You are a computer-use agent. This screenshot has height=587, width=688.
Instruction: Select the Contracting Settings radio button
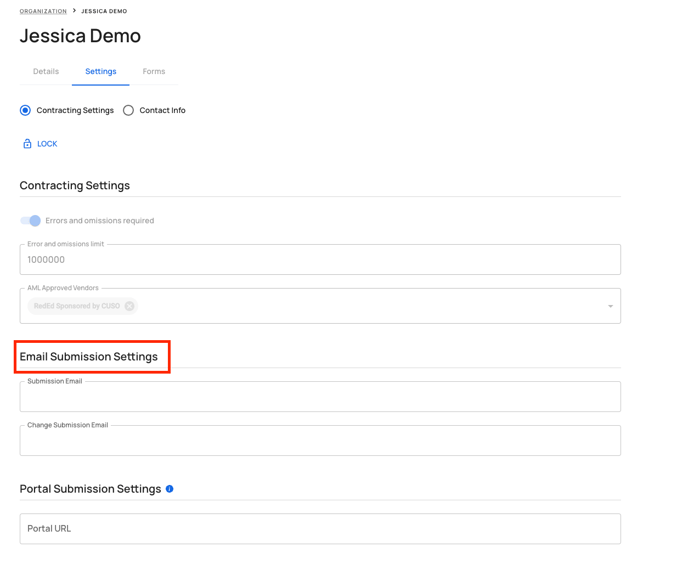tap(25, 110)
